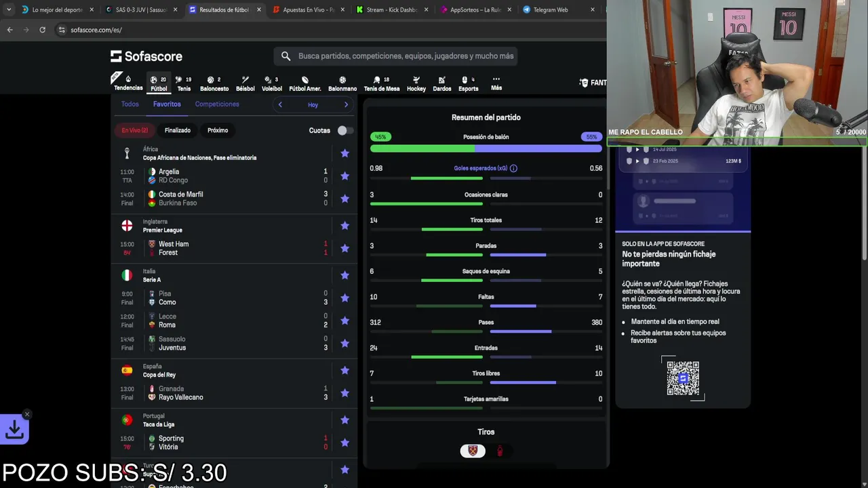Click the Italy flag icon for Serie A
Screen dimensions: 868x488
coord(127,275)
